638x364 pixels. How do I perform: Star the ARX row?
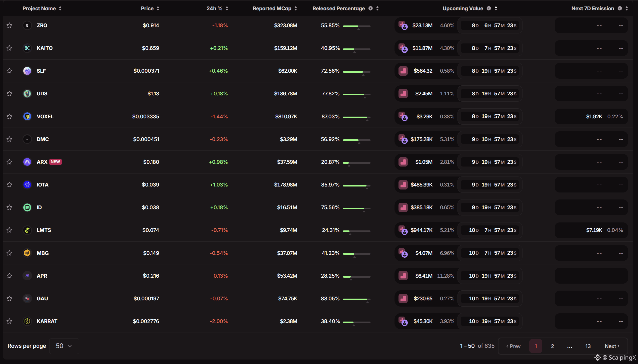click(x=9, y=162)
